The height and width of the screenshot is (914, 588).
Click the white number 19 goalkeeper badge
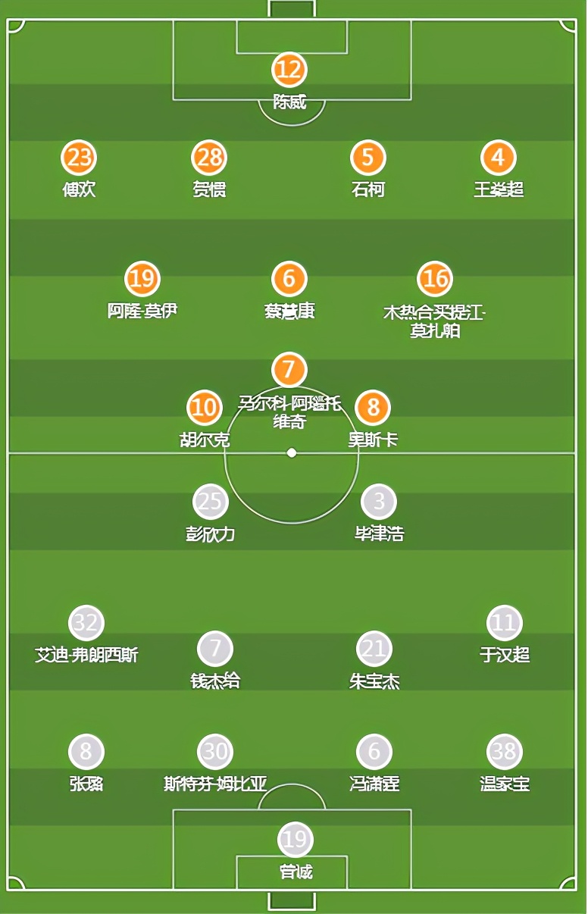[x=295, y=840]
